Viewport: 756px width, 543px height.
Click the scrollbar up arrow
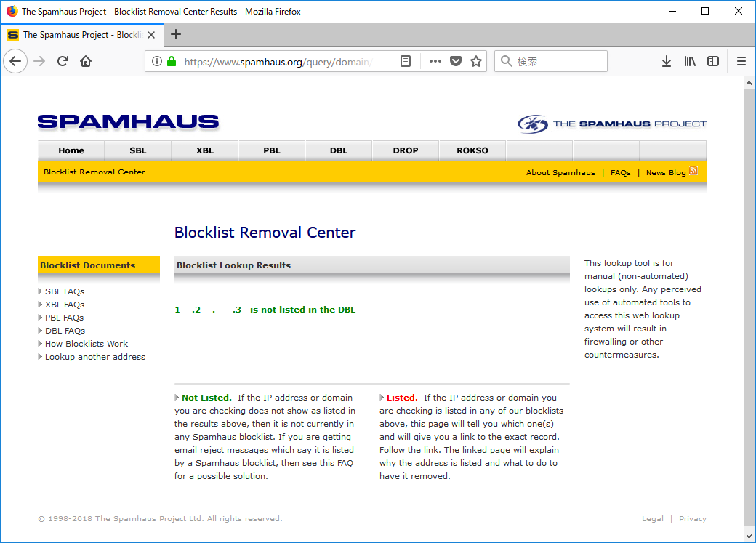coord(749,83)
